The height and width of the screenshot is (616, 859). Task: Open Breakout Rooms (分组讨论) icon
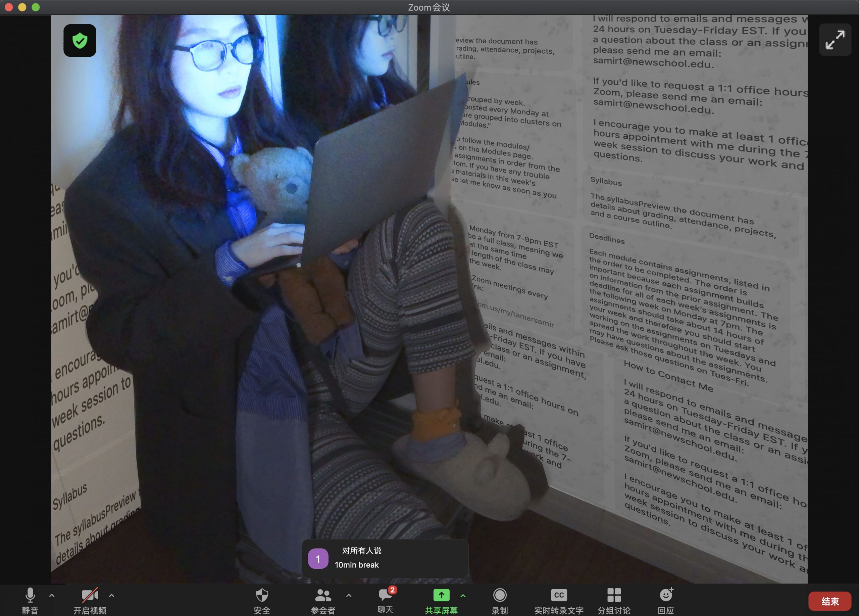(614, 596)
